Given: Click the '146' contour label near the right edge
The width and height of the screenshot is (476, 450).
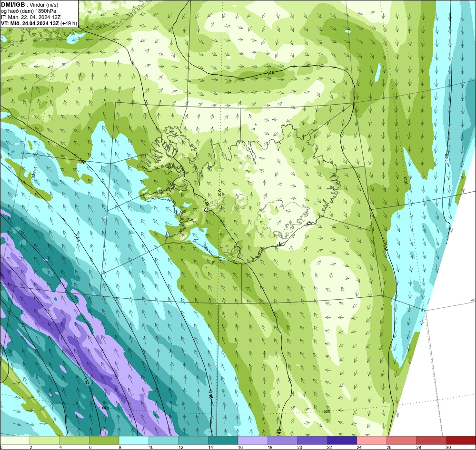Looking at the screenshot, I should click(x=446, y=157).
